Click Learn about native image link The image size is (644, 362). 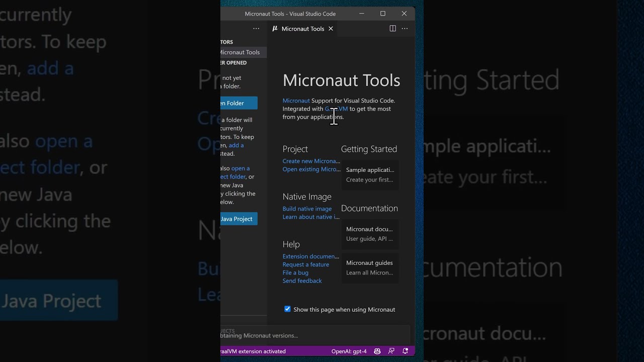pos(311,217)
